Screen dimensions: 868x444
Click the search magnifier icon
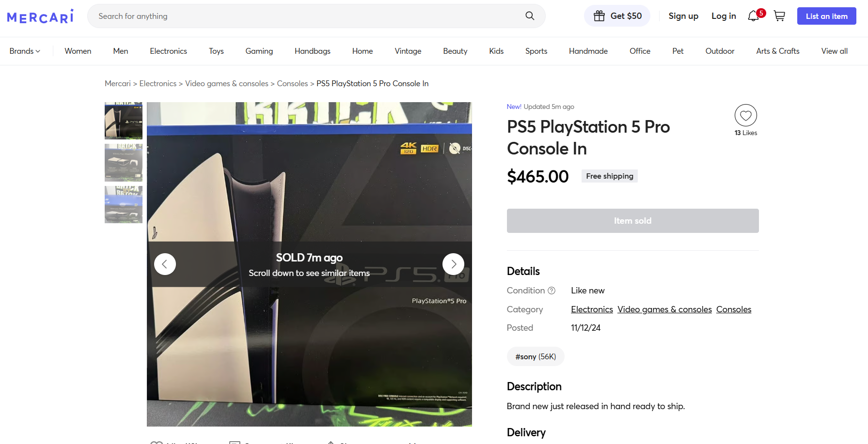pyautogui.click(x=530, y=16)
